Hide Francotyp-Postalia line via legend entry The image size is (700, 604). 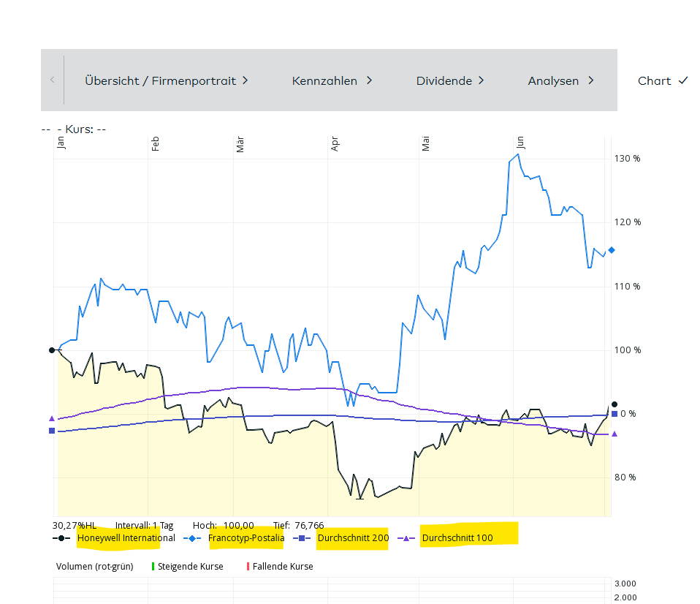(x=246, y=538)
